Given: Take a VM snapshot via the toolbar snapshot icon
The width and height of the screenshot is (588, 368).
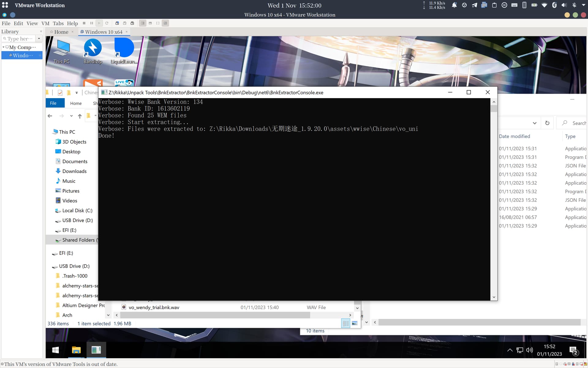Looking at the screenshot, I should point(117,23).
